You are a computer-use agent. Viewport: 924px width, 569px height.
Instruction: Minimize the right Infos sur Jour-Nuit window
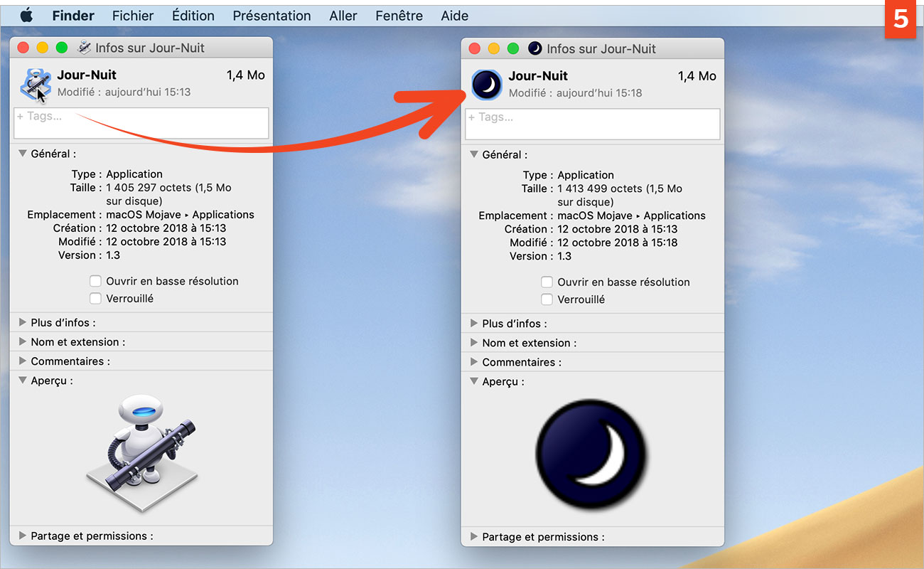[493, 48]
